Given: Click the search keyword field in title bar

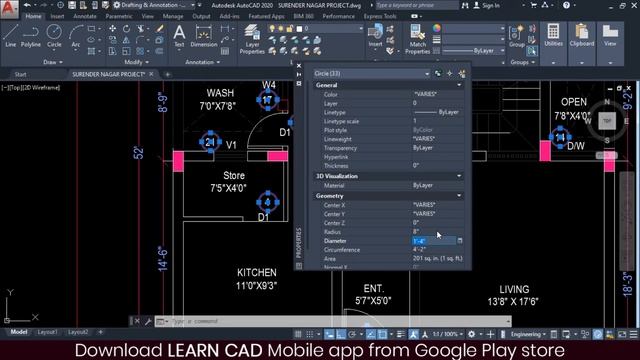Looking at the screenshot, I should (x=416, y=5).
